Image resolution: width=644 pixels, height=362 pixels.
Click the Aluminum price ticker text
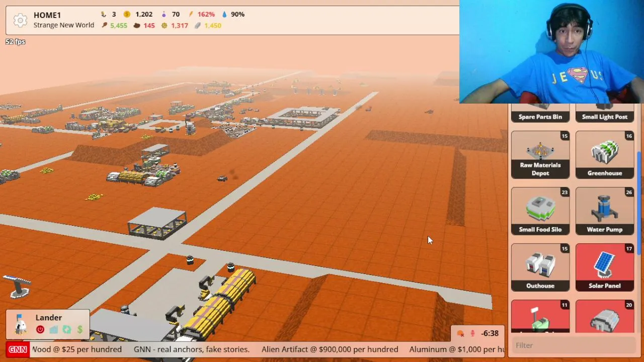tap(457, 349)
